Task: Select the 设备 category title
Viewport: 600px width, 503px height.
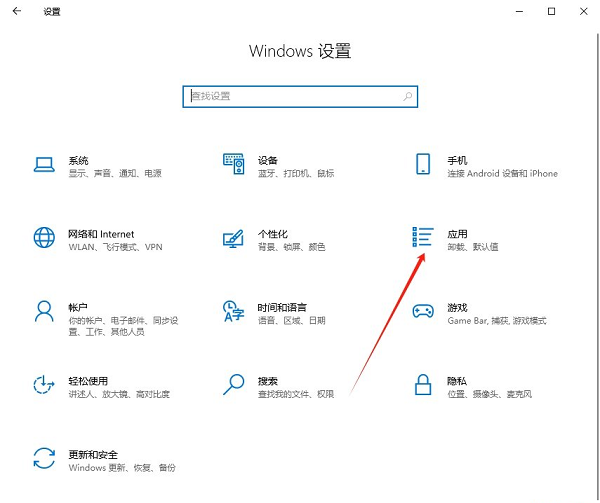Action: point(267,160)
